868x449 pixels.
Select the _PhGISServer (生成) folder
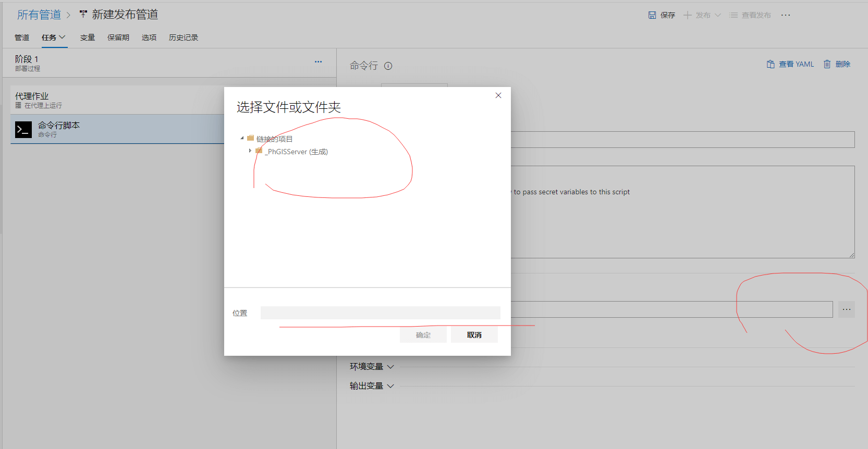297,152
